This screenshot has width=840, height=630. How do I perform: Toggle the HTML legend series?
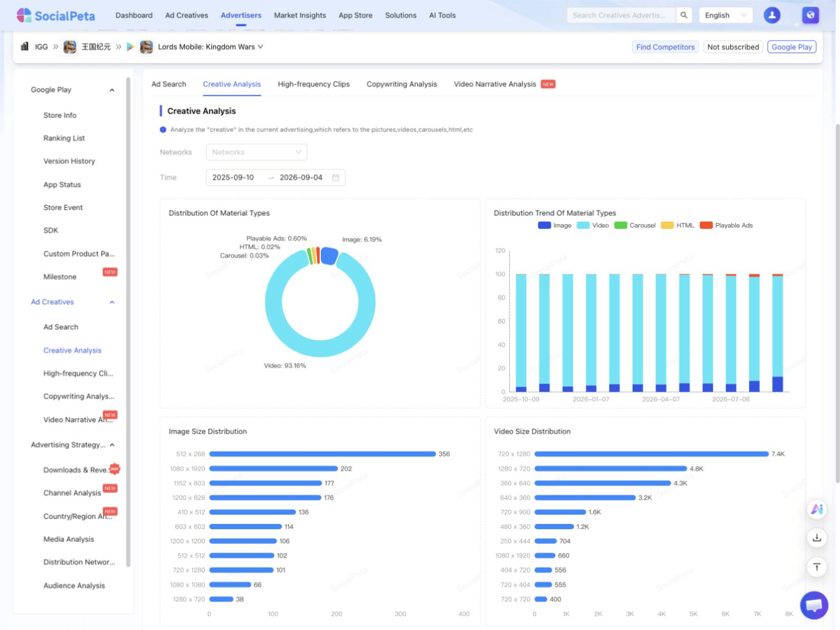click(678, 225)
